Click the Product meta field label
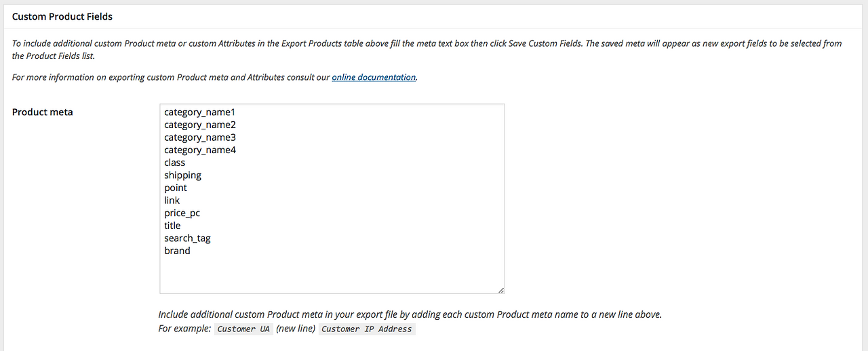Image resolution: width=868 pixels, height=351 pixels. coord(43,112)
